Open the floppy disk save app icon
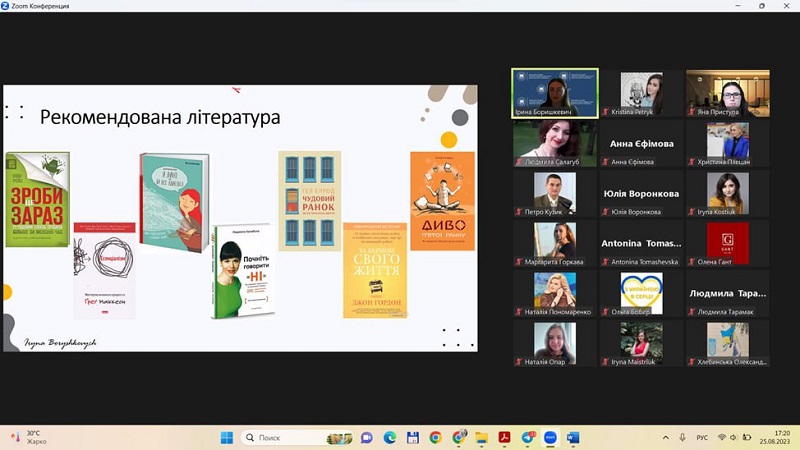 pos(413,438)
